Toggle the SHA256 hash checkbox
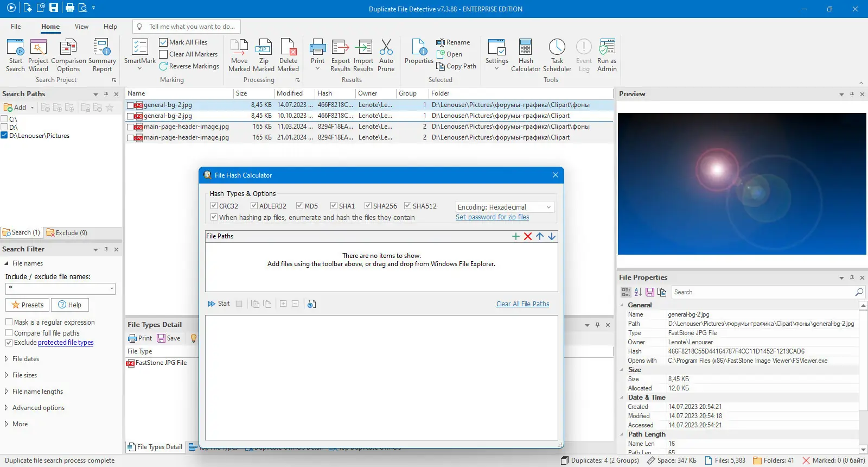 (x=368, y=206)
